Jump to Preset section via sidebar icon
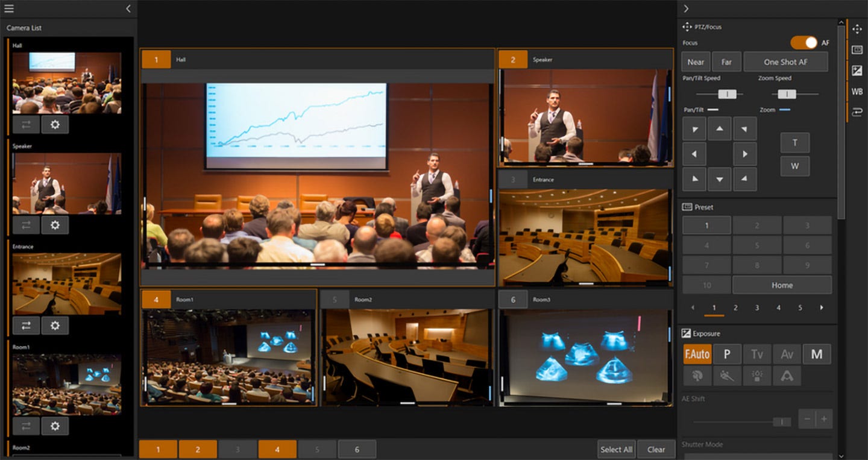The image size is (868, 460). pyautogui.click(x=857, y=50)
